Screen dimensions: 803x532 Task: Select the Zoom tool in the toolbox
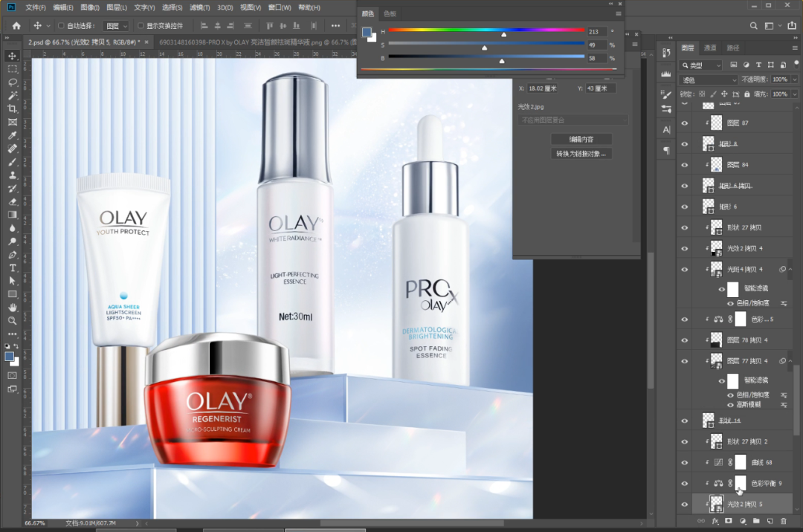(x=13, y=321)
